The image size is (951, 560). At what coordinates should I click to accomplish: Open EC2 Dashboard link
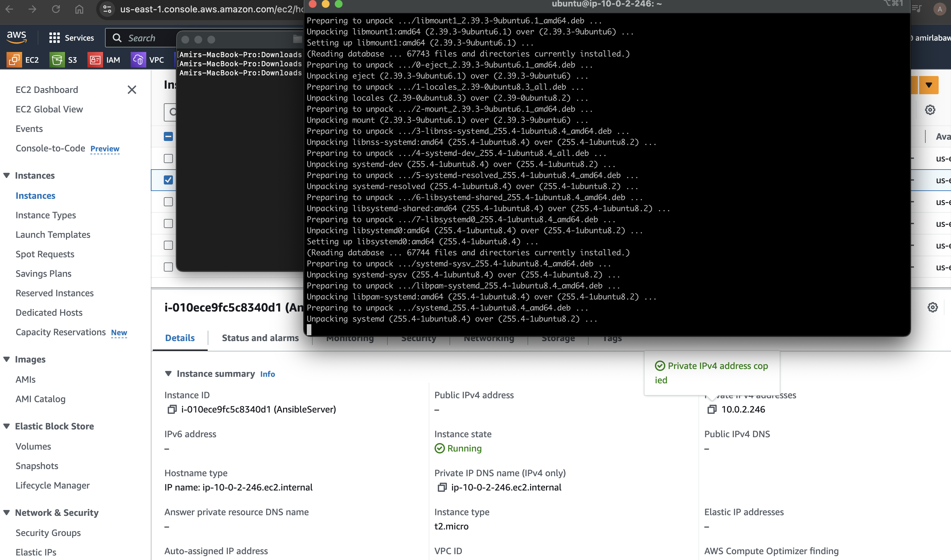(x=47, y=90)
